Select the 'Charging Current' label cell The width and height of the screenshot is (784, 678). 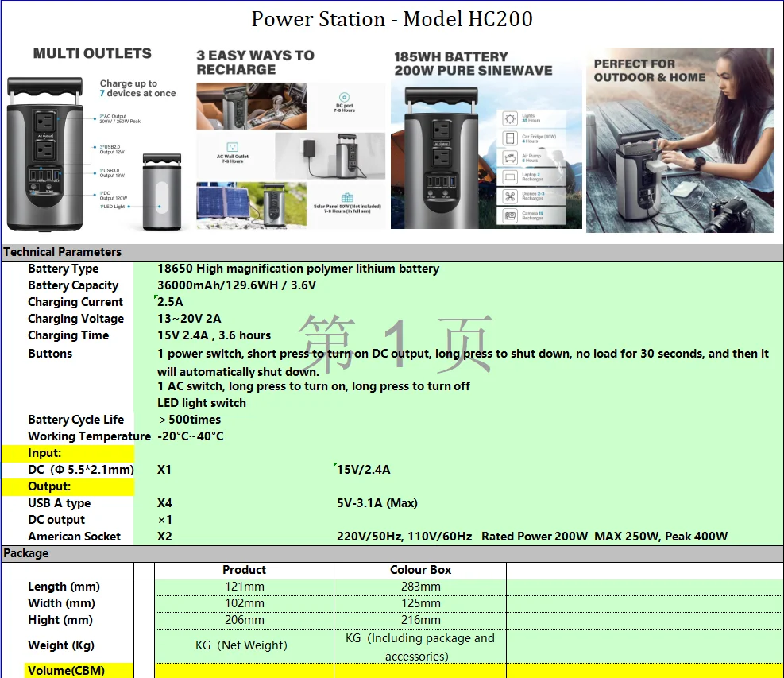(75, 302)
